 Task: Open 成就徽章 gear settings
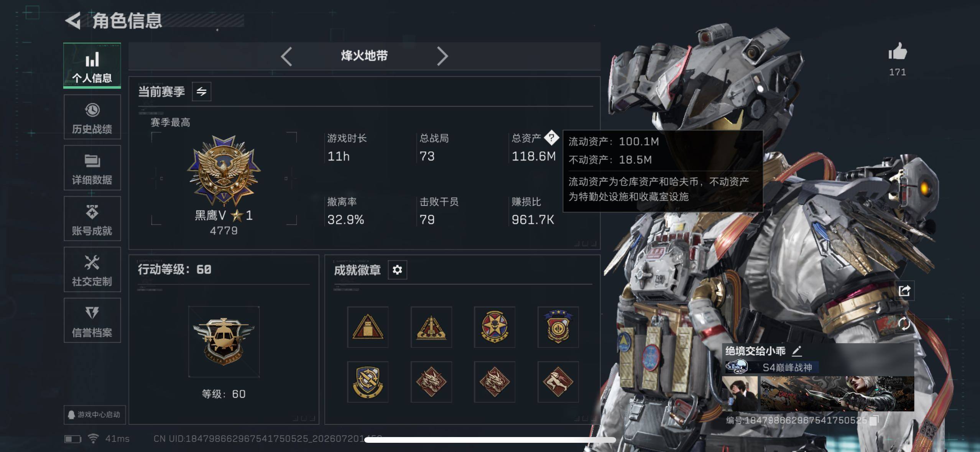(x=397, y=270)
